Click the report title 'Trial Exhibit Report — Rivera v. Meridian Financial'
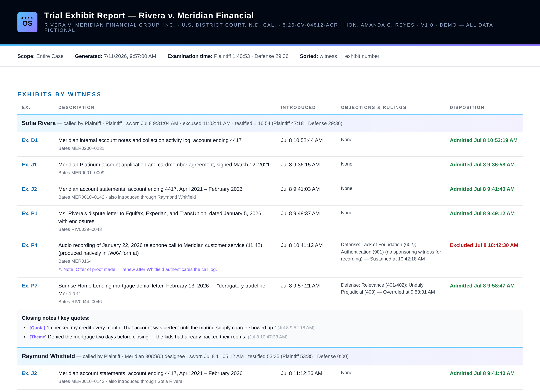The height and width of the screenshot is (392, 540). 149,15
